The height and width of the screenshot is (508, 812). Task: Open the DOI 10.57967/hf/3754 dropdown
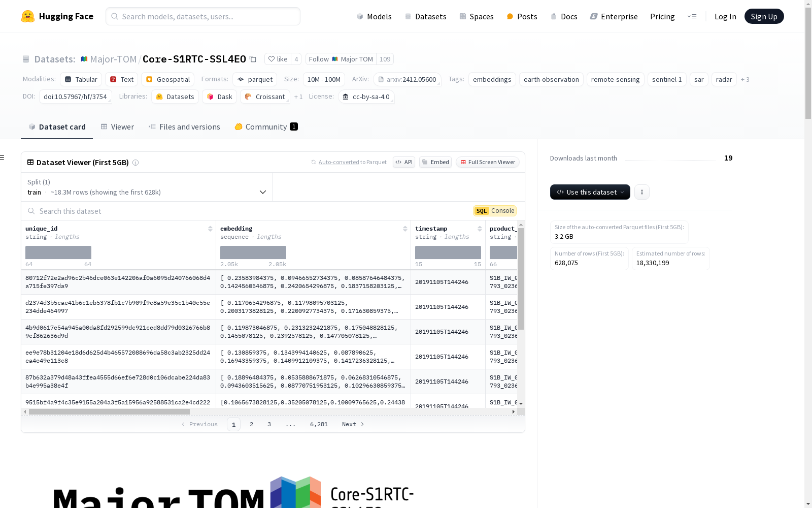coord(75,97)
